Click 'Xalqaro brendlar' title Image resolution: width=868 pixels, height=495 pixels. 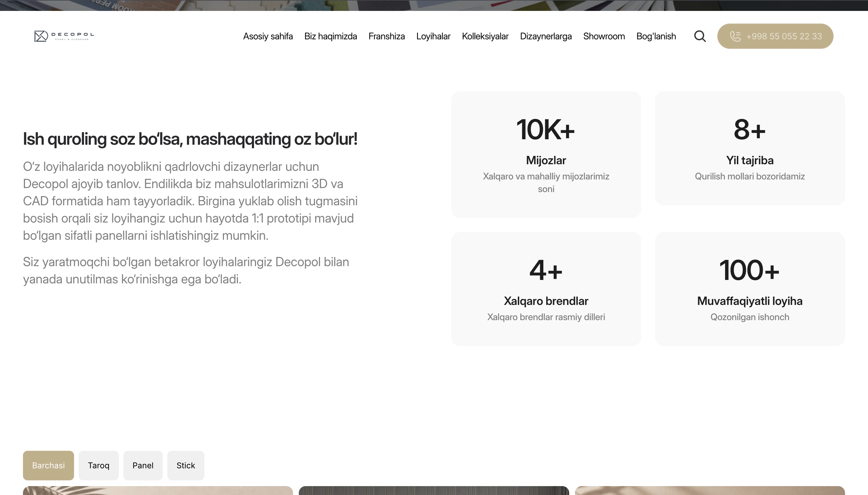coord(546,301)
